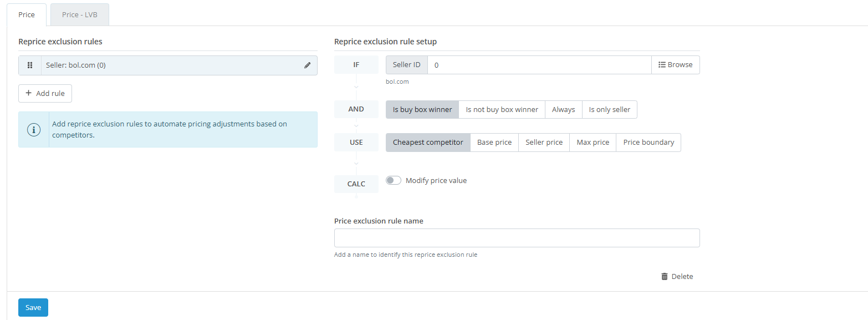The width and height of the screenshot is (868, 320).
Task: Click the blue Save button
Action: pos(33,307)
